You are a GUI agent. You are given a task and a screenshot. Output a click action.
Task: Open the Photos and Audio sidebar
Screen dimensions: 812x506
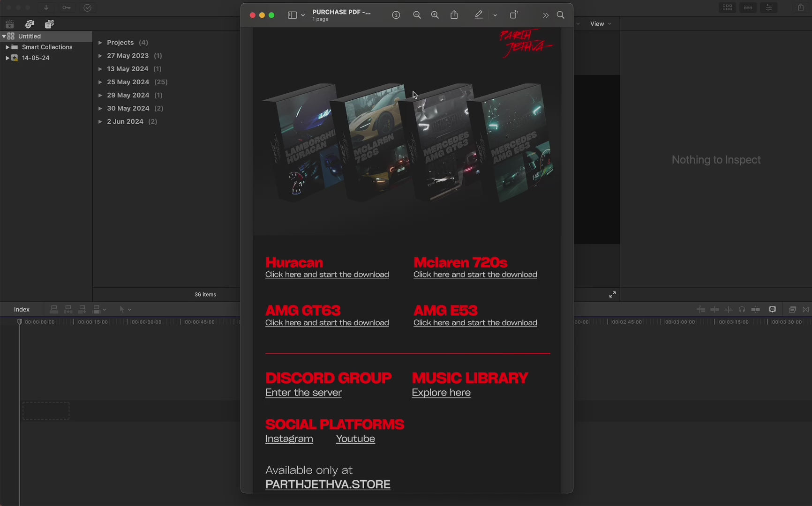coord(30,24)
